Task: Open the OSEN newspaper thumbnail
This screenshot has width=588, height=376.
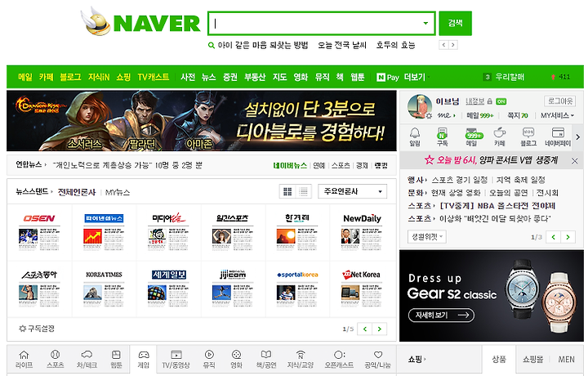Action: coord(39,233)
